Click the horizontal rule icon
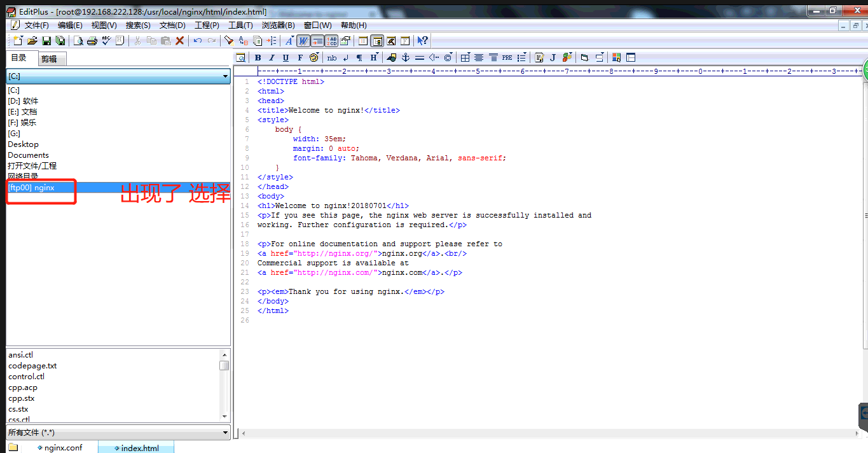 [420, 57]
